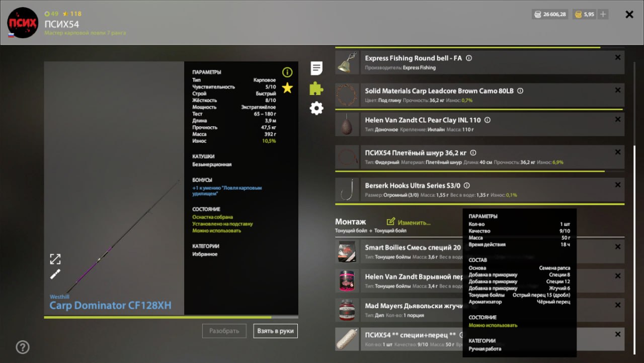644x363 pixels.
Task: Remove Helen Van Zandt Взрывной boilie
Action: pyautogui.click(x=618, y=276)
